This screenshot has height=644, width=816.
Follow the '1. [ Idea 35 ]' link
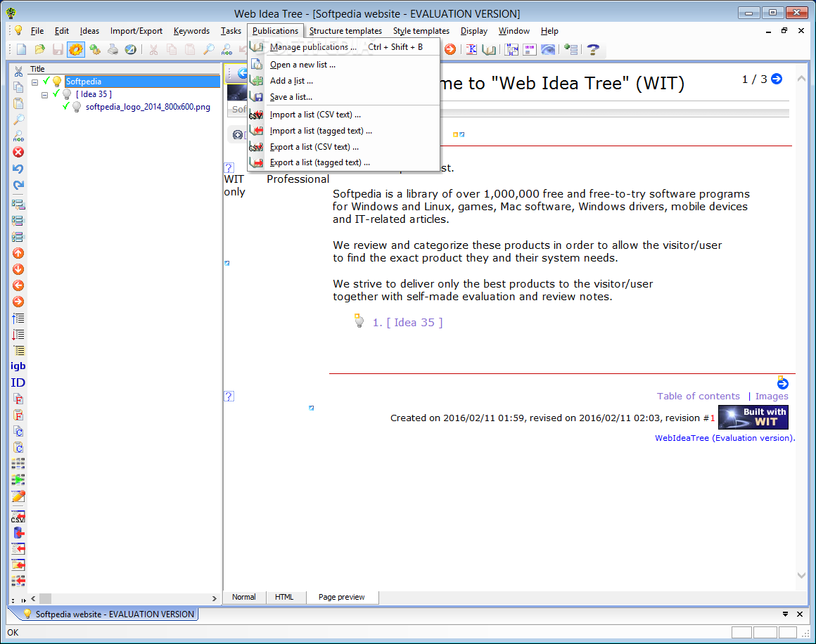(x=407, y=323)
